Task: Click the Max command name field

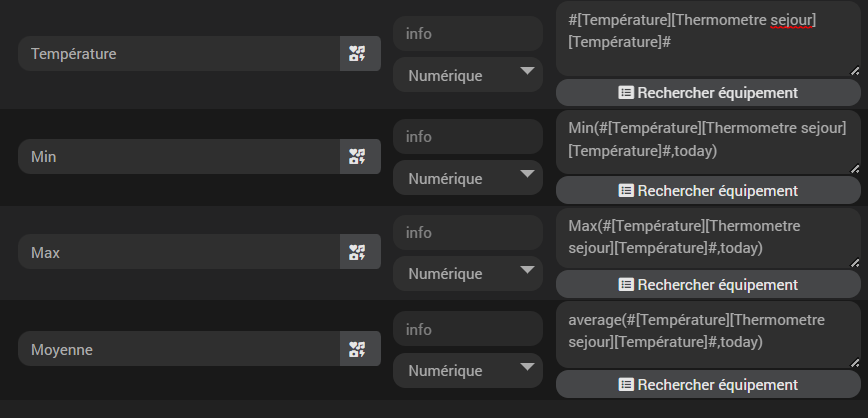Action: 180,252
